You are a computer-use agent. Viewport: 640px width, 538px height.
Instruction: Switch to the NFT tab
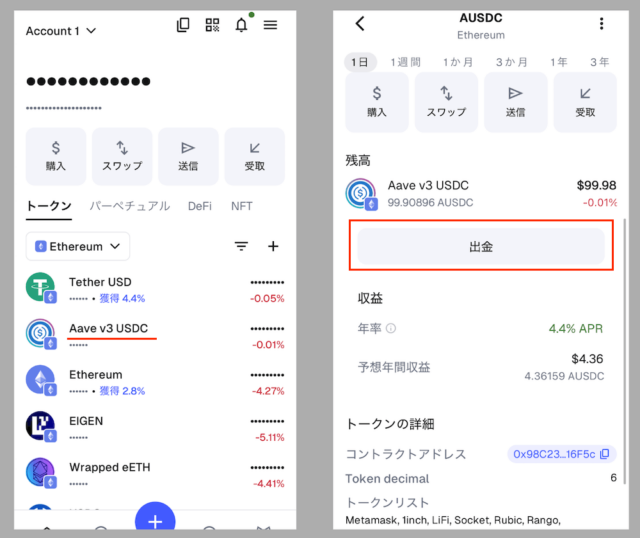point(242,206)
